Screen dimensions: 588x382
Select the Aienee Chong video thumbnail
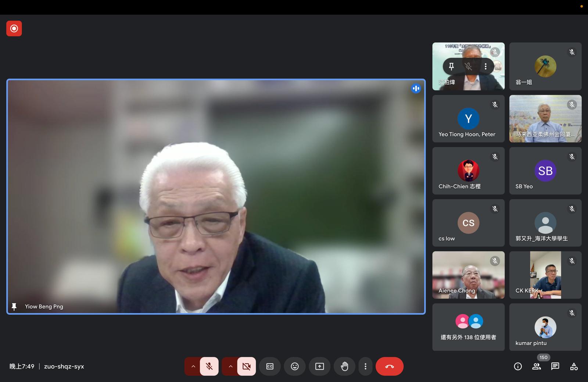(x=468, y=275)
